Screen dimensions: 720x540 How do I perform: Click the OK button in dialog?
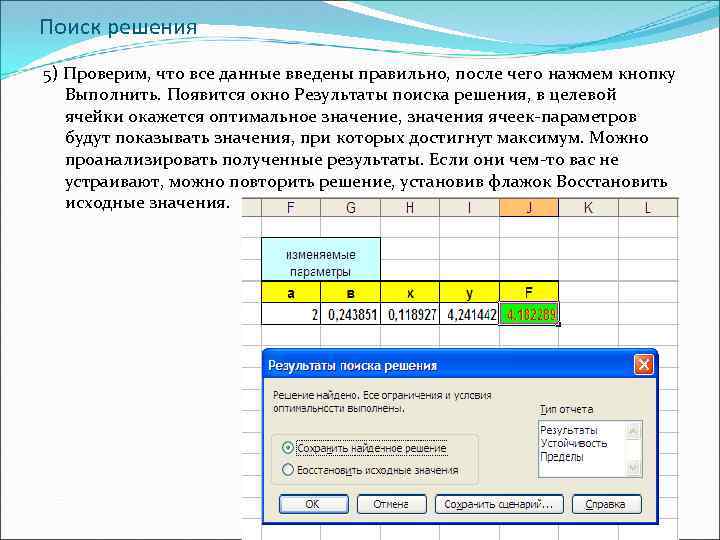pyautogui.click(x=313, y=504)
